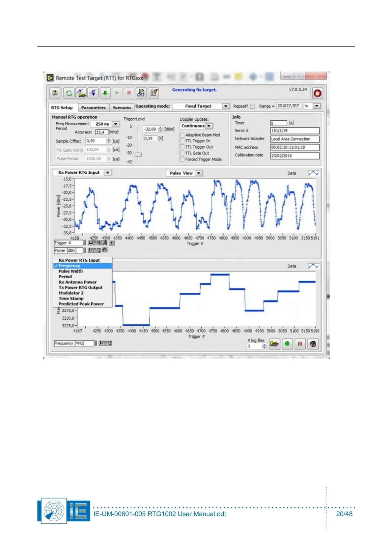Viewport: 392px width, 555px height.
Task: Click the Trigger # axis lock icon
Action: pyautogui.click(x=91, y=243)
